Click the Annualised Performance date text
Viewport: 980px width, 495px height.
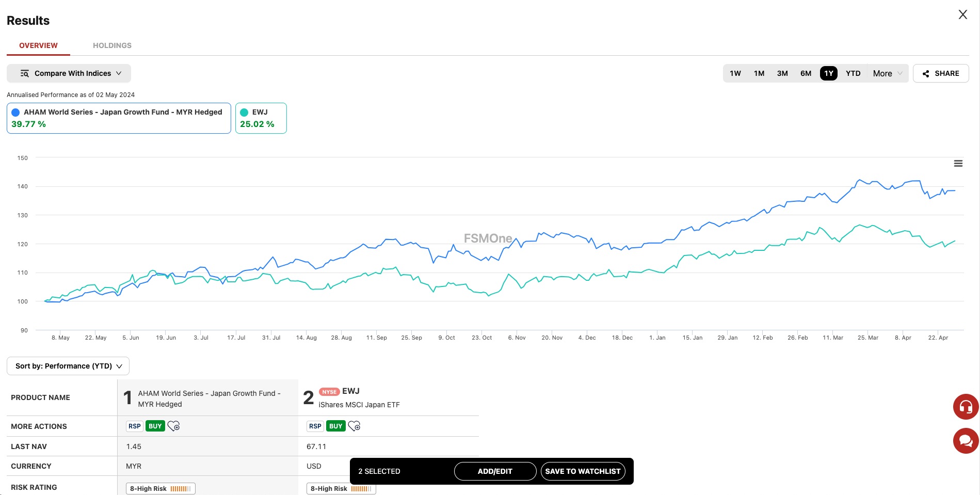[x=71, y=95]
